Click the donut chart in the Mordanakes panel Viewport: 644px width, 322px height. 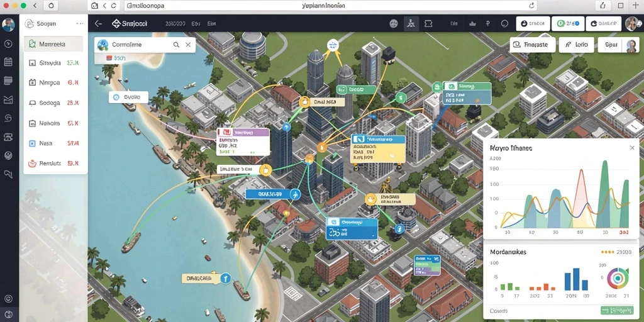[618, 278]
